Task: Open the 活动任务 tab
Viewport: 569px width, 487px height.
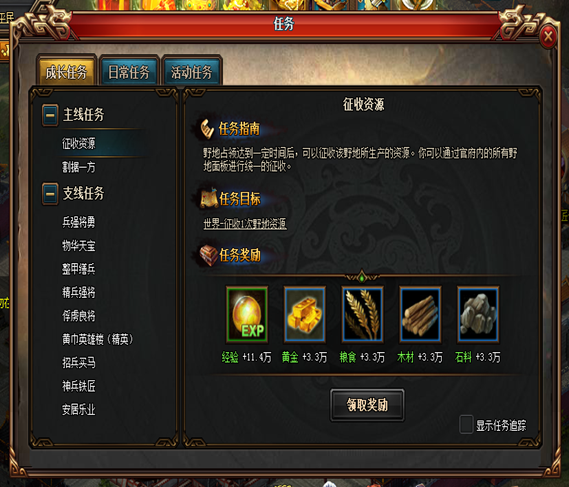Action: [x=192, y=72]
